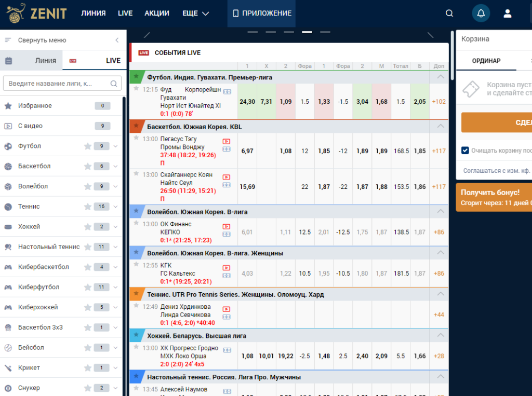Click Получить бонус banner
This screenshot has height=396, width=532.
[x=494, y=197]
